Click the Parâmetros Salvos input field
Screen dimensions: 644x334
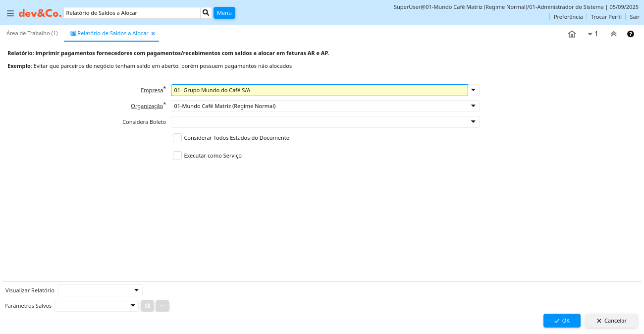click(91, 306)
